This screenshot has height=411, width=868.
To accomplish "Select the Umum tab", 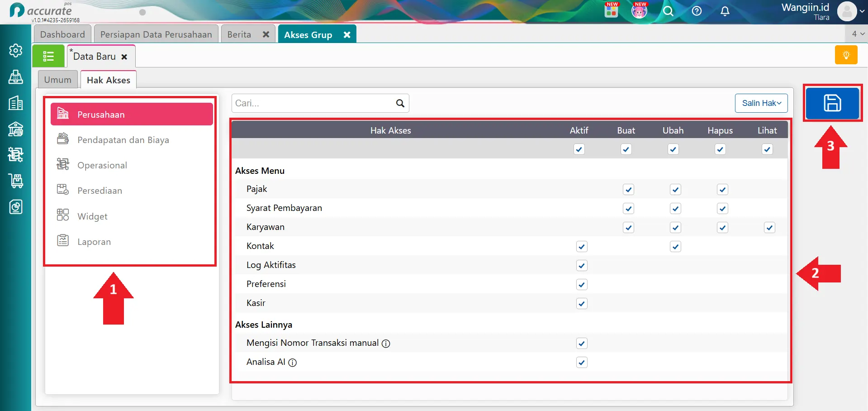I will (58, 80).
